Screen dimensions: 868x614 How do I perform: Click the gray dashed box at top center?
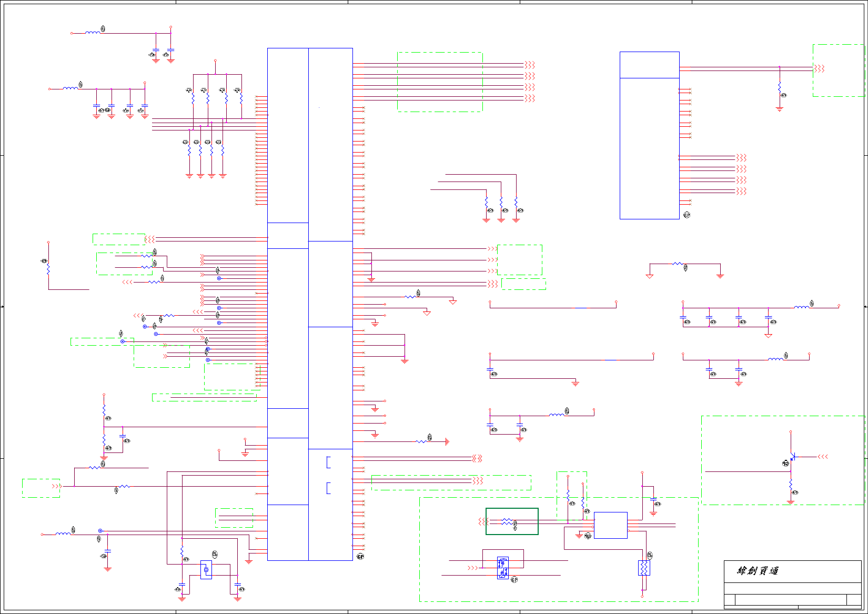[x=440, y=82]
